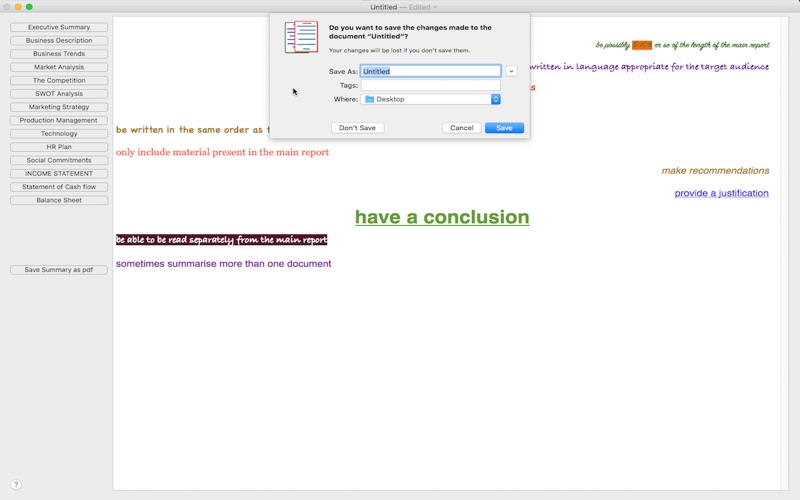The image size is (800, 500).
Task: Click the help question mark button
Action: coord(16,484)
